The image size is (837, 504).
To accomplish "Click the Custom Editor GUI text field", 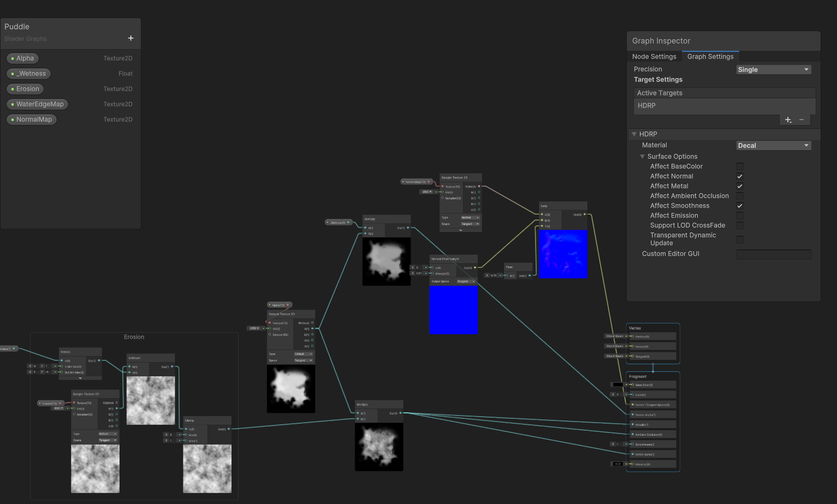I will click(x=773, y=254).
